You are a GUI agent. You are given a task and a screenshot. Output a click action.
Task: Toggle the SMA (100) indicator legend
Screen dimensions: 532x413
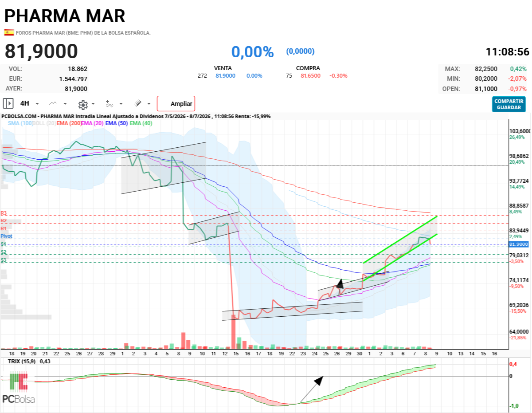tap(20, 123)
